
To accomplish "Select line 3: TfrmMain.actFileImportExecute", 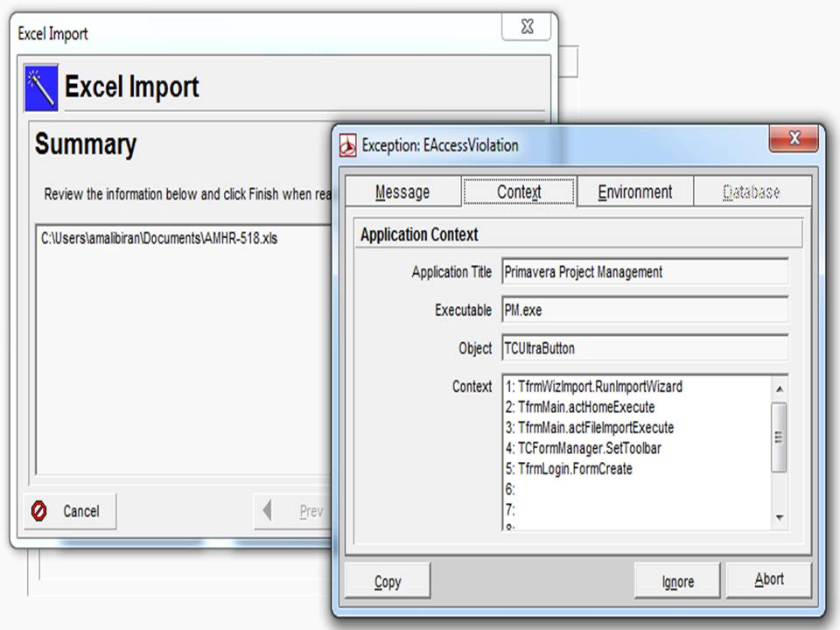I will pos(590,428).
